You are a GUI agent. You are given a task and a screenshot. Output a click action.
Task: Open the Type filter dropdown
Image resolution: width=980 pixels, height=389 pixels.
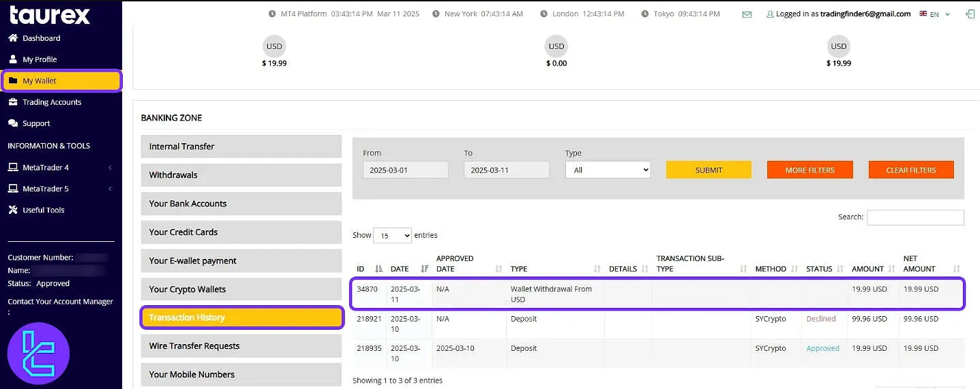(608, 170)
